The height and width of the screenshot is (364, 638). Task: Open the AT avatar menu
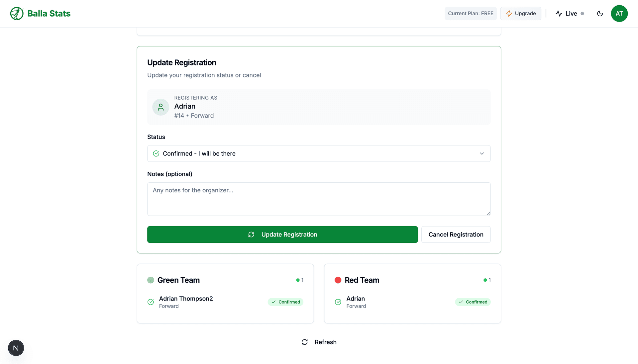coord(619,13)
